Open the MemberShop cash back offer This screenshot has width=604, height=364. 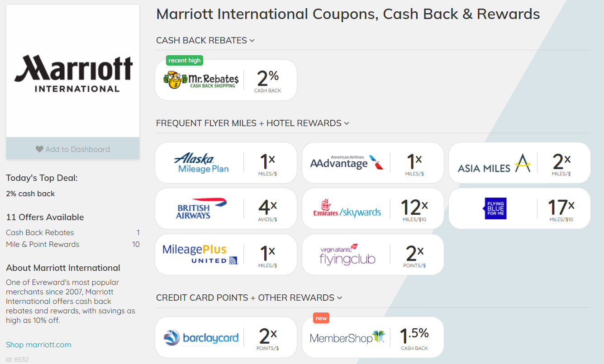click(x=347, y=337)
